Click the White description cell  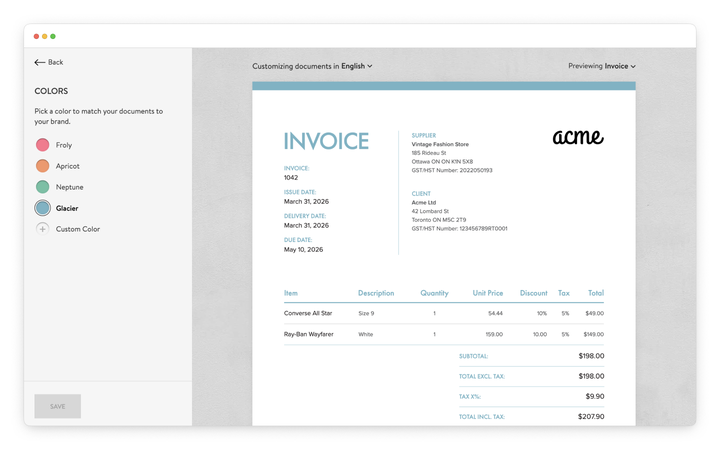click(366, 335)
